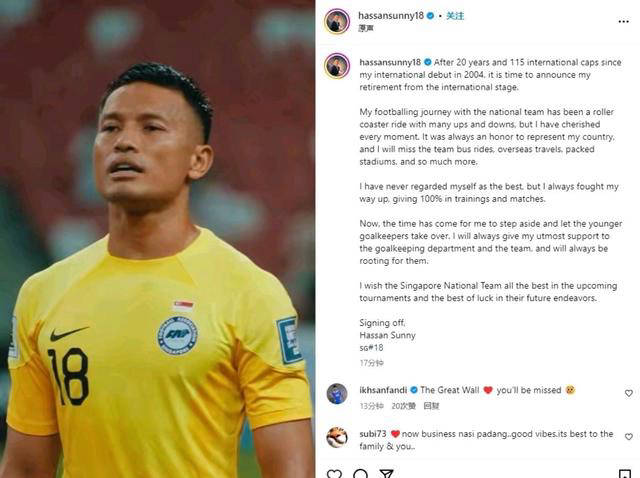The image size is (640, 478).
Task: Follow hassansunny18 using the blue follow link
Action: 455,16
